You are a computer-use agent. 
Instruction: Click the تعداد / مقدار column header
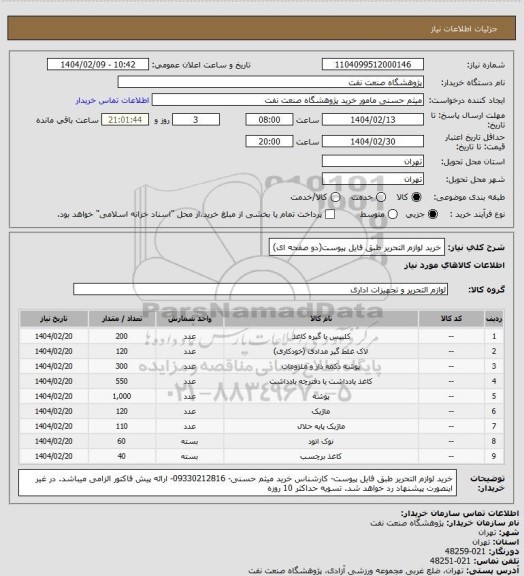[122, 319]
